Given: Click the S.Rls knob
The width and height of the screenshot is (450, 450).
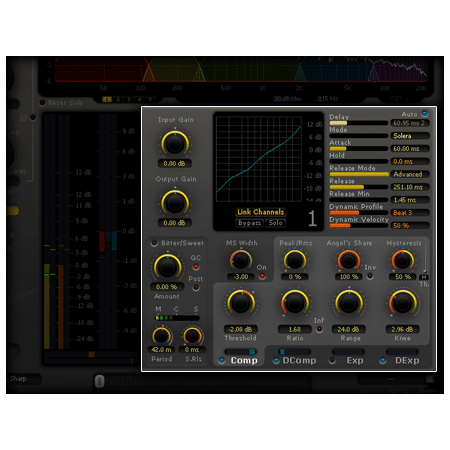Looking at the screenshot, I should (x=192, y=336).
